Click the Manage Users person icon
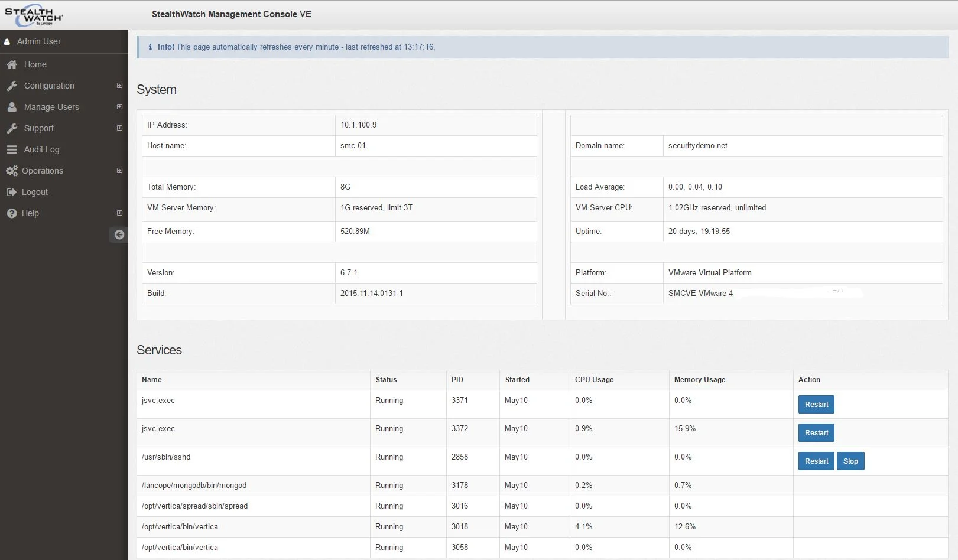 pyautogui.click(x=12, y=107)
